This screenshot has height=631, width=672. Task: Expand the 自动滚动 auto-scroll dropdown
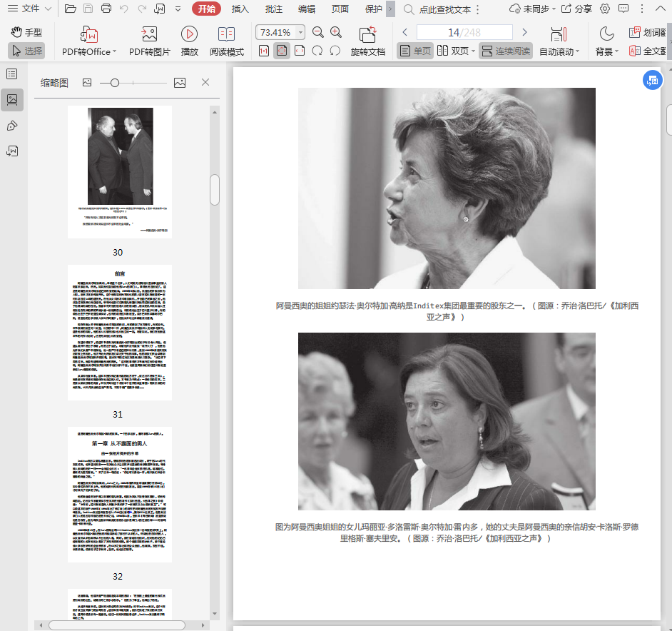click(x=577, y=52)
